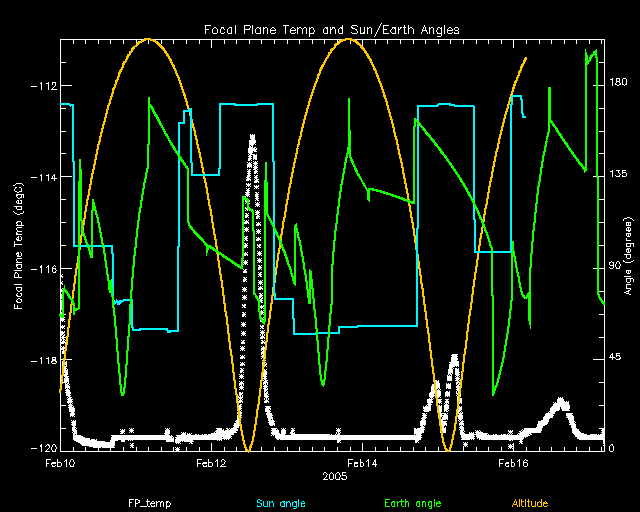Viewport: 640px width, 512px height.
Task: Select the Feb10 x-axis tick label
Action: tap(60, 463)
